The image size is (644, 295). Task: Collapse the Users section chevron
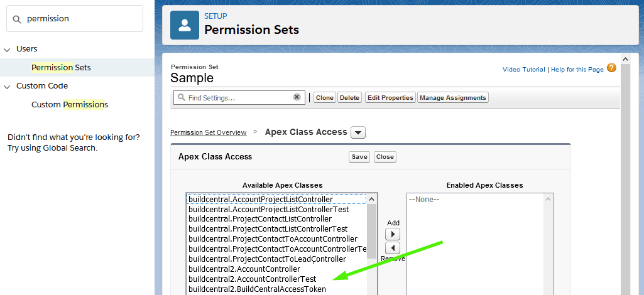tap(7, 50)
